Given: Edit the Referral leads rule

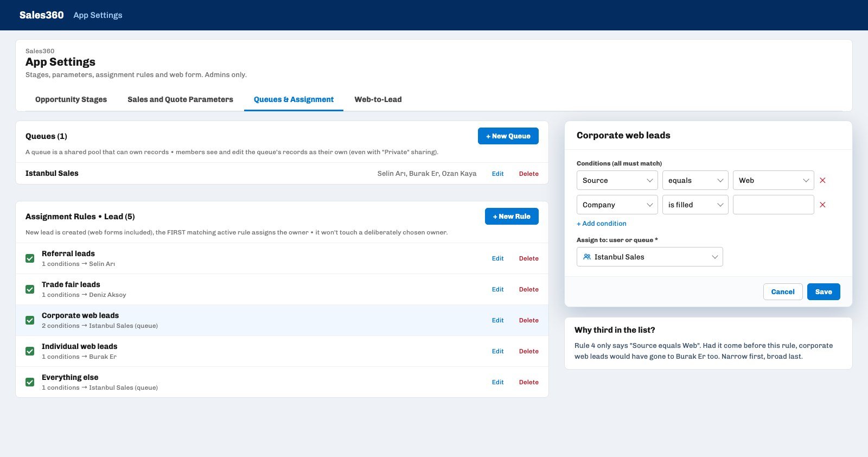Looking at the screenshot, I should [x=497, y=258].
